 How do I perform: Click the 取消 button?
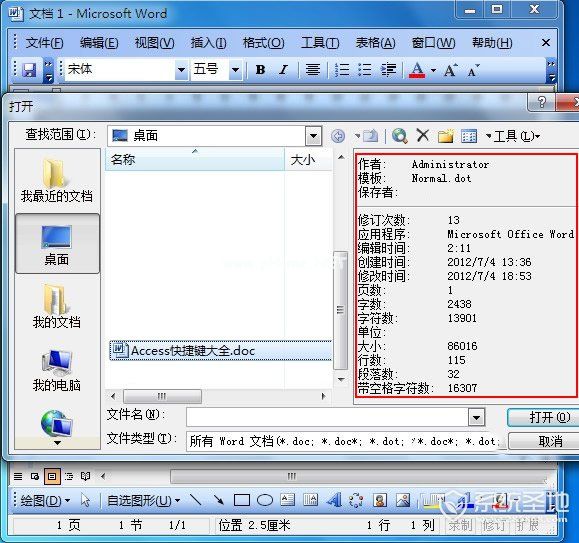[x=544, y=441]
